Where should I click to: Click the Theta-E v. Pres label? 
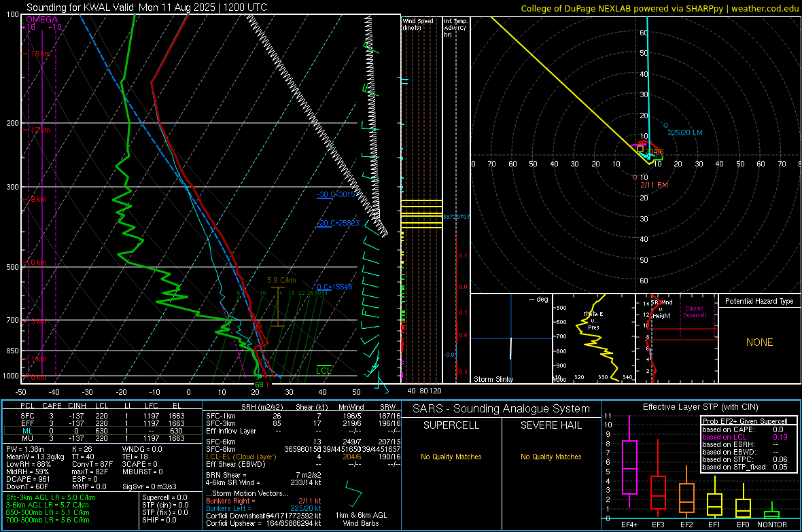pyautogui.click(x=593, y=321)
